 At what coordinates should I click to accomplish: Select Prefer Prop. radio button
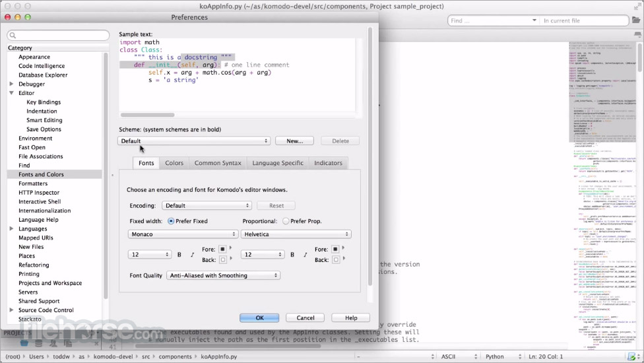[x=286, y=221]
